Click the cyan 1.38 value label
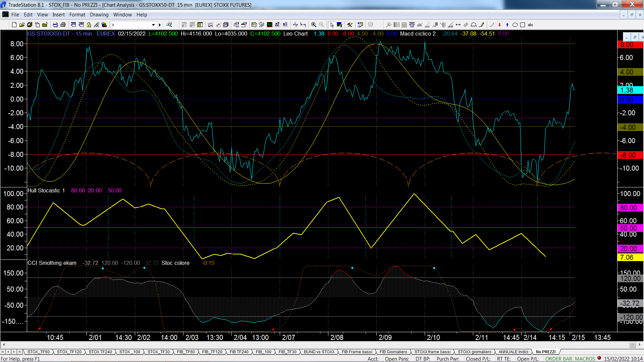Screen dimensions: 644x362 coord(630,90)
